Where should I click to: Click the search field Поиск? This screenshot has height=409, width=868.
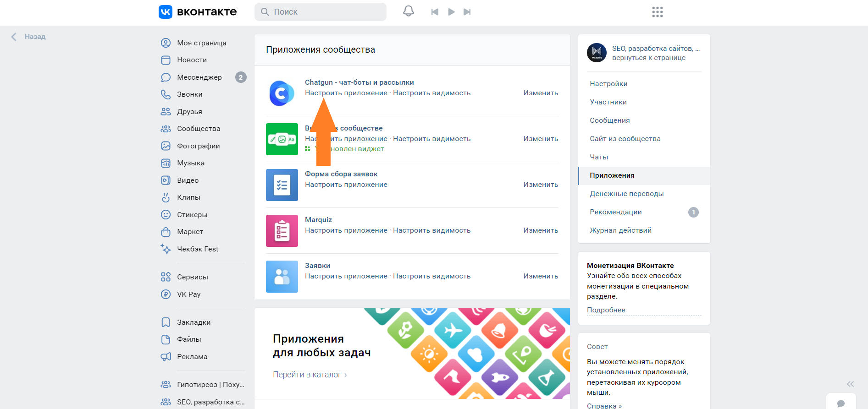321,12
